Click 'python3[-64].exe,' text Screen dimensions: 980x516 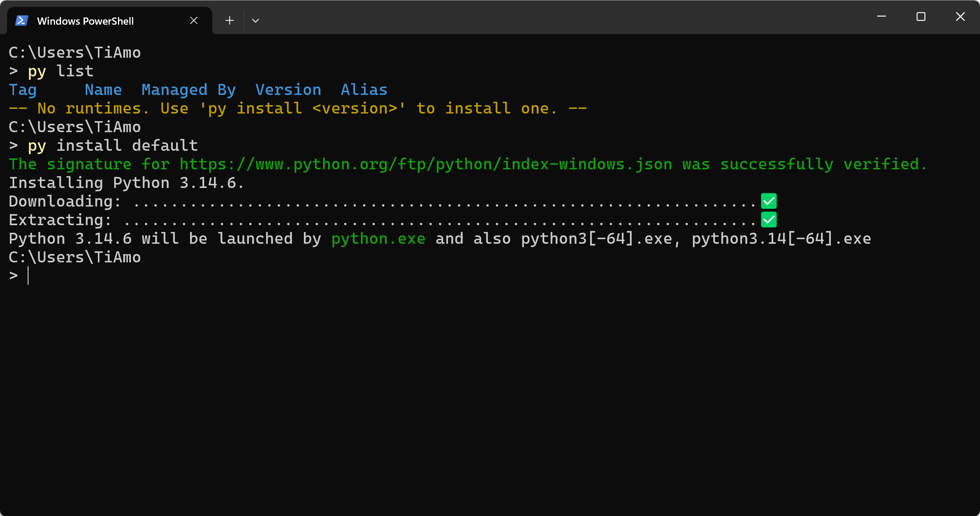(601, 239)
